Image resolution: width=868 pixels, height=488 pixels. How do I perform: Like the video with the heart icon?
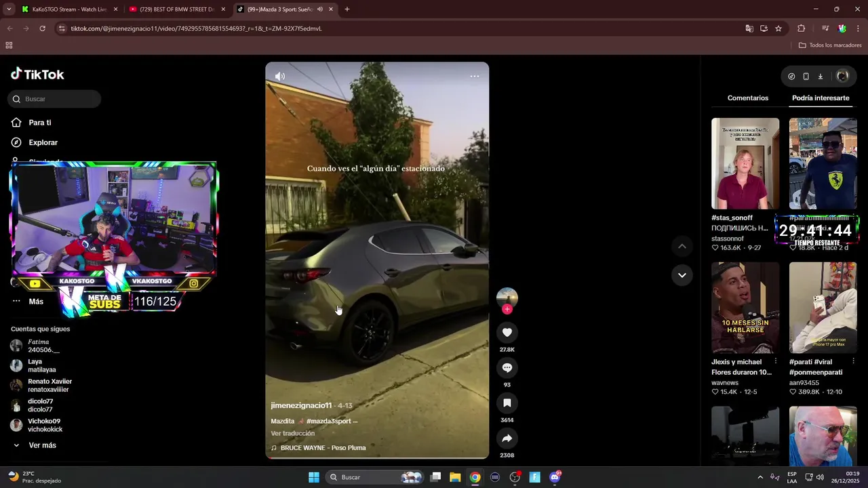pos(507,332)
